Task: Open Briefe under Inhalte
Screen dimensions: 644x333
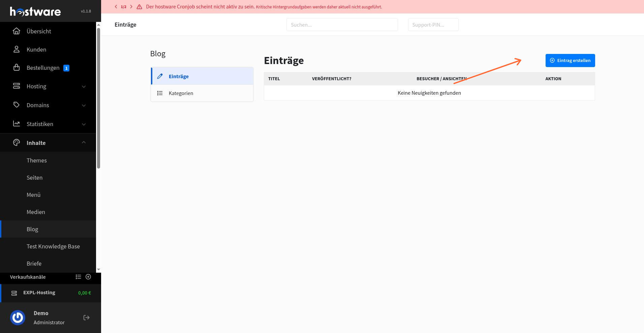Action: pyautogui.click(x=34, y=264)
